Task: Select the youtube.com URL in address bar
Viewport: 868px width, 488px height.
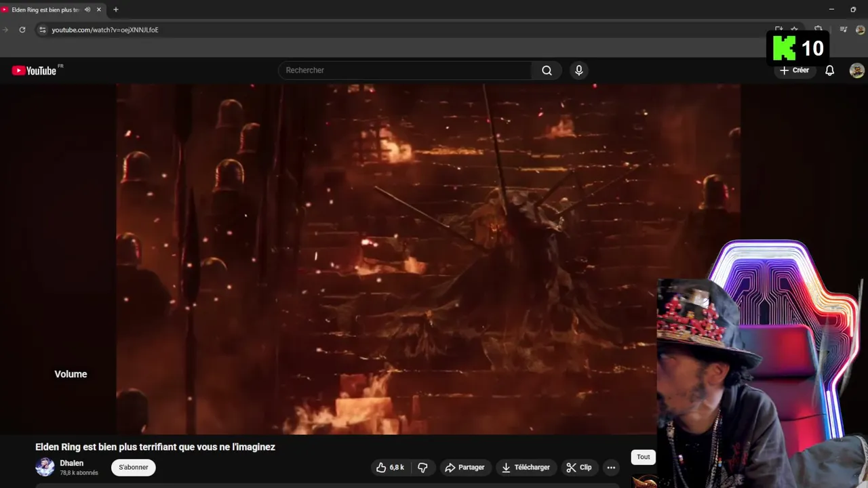Action: point(105,30)
